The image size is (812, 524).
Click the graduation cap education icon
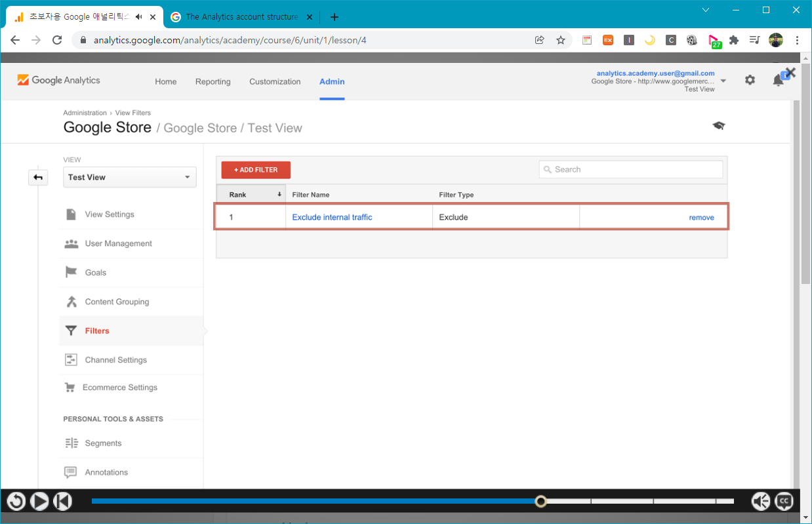click(719, 125)
